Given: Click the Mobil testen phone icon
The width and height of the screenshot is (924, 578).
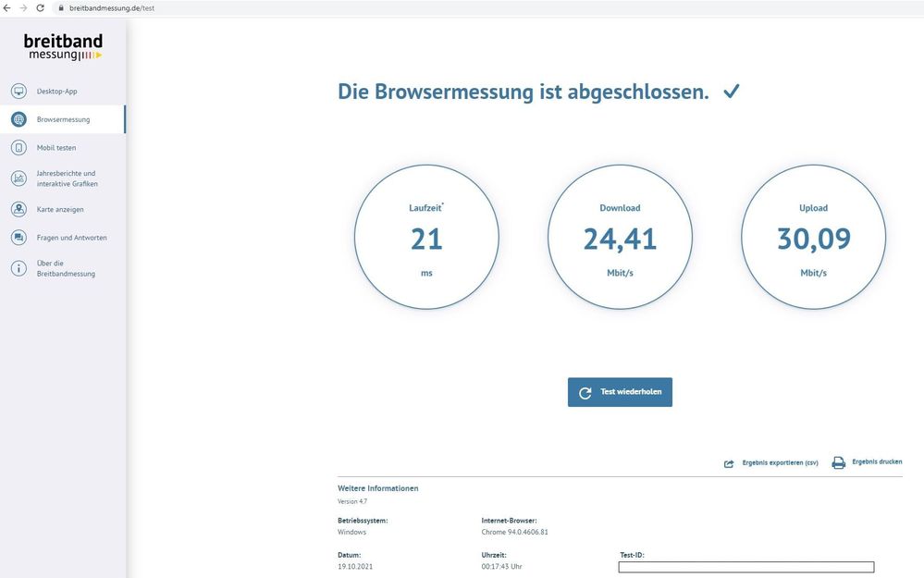Looking at the screenshot, I should pos(18,148).
